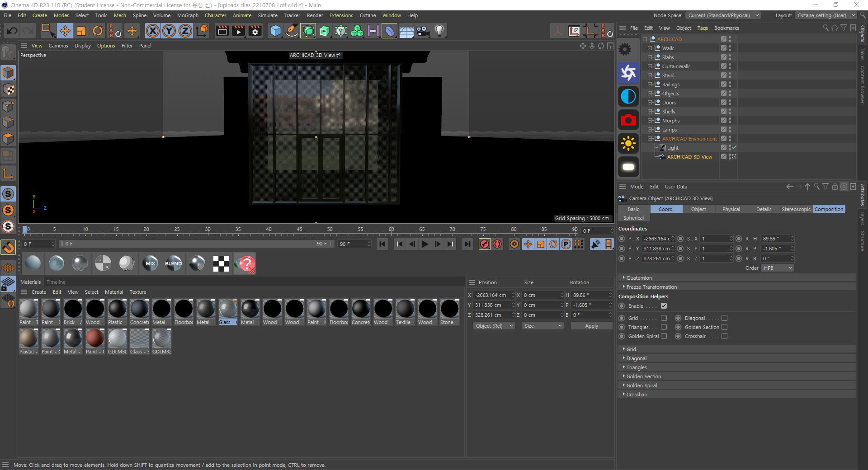Open the Bookmarks menu in Object Manager
This screenshot has width=868, height=470.
726,28
